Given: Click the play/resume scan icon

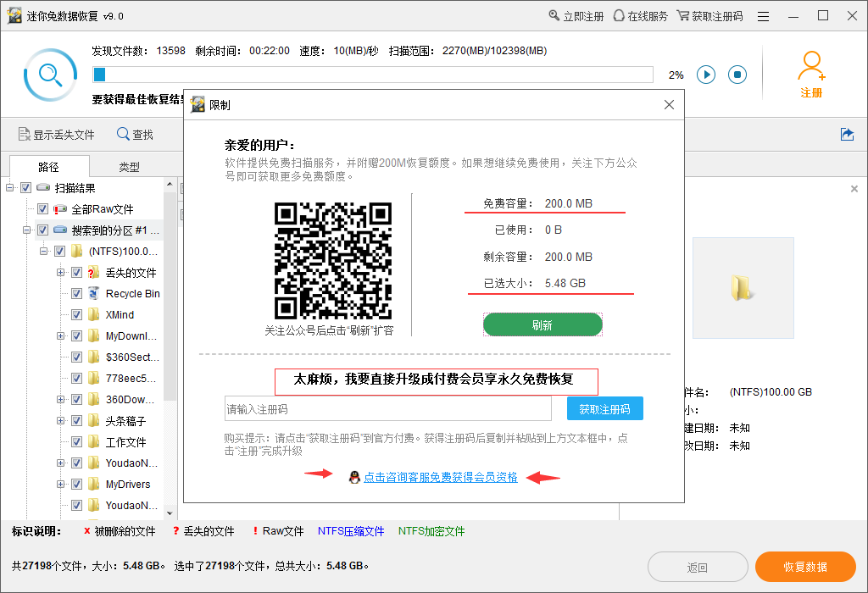Looking at the screenshot, I should point(706,75).
